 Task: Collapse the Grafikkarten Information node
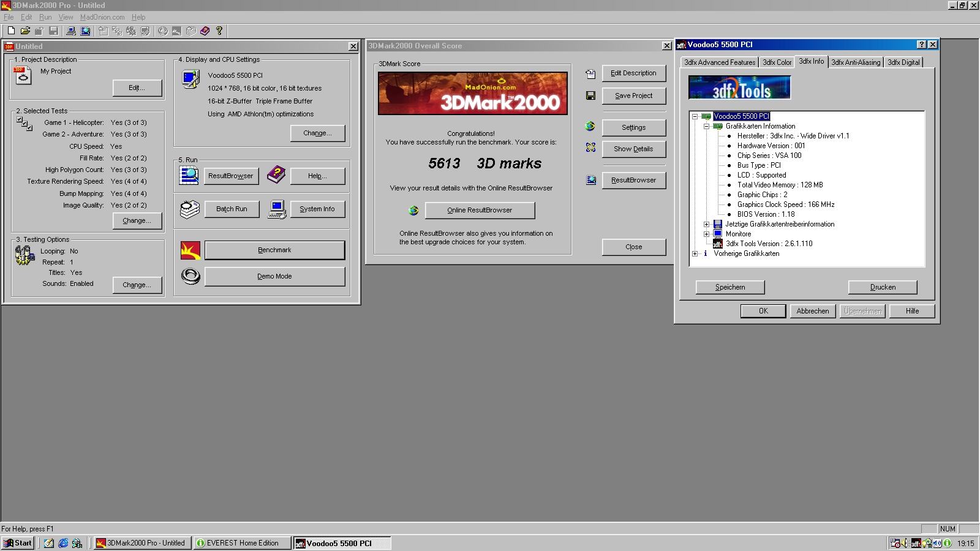[706, 126]
